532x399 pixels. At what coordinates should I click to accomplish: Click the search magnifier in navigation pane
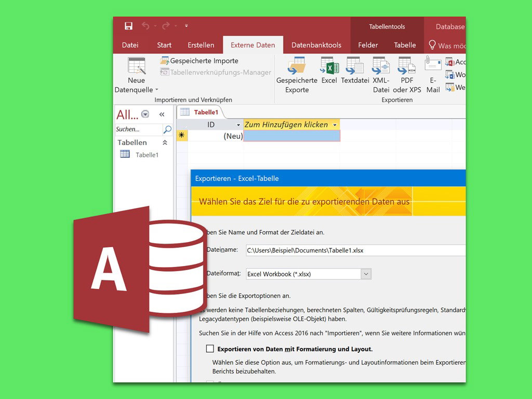[167, 129]
